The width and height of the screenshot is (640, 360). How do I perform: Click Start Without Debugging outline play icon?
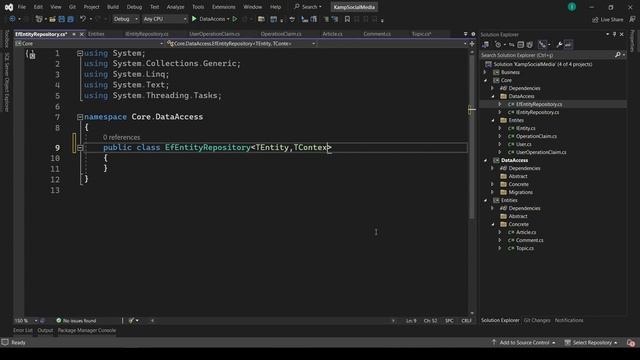coord(235,19)
